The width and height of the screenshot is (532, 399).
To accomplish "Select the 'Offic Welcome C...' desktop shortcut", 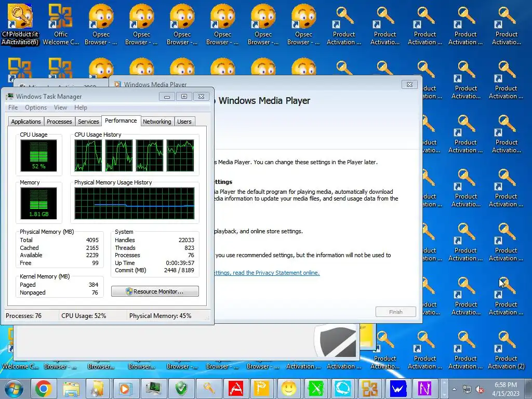I will tap(60, 24).
